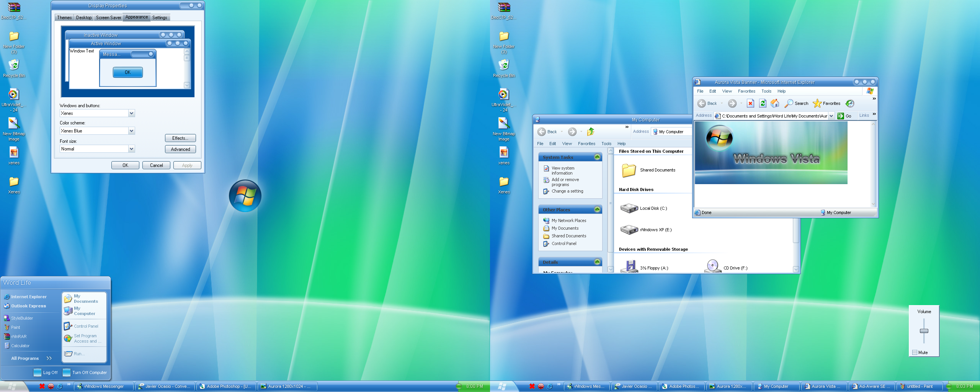Select the CD Drive (F:) icon

(712, 266)
